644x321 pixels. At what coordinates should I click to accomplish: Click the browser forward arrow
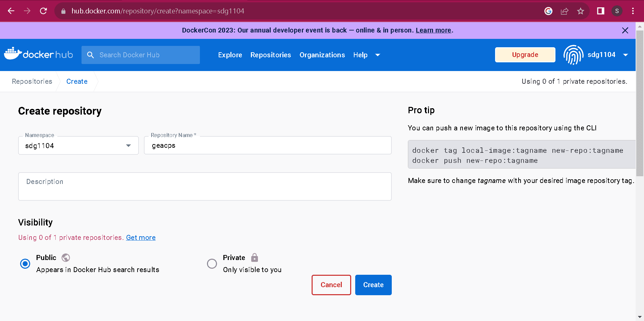(27, 11)
